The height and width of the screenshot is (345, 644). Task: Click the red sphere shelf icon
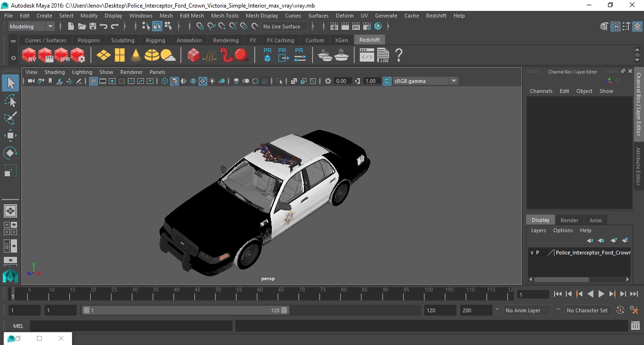[x=241, y=55]
